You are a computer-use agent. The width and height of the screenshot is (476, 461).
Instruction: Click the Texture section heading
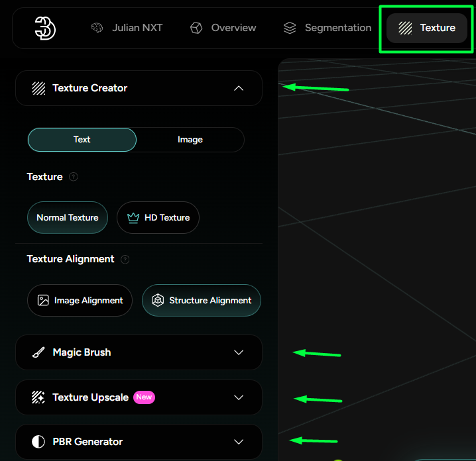point(44,176)
